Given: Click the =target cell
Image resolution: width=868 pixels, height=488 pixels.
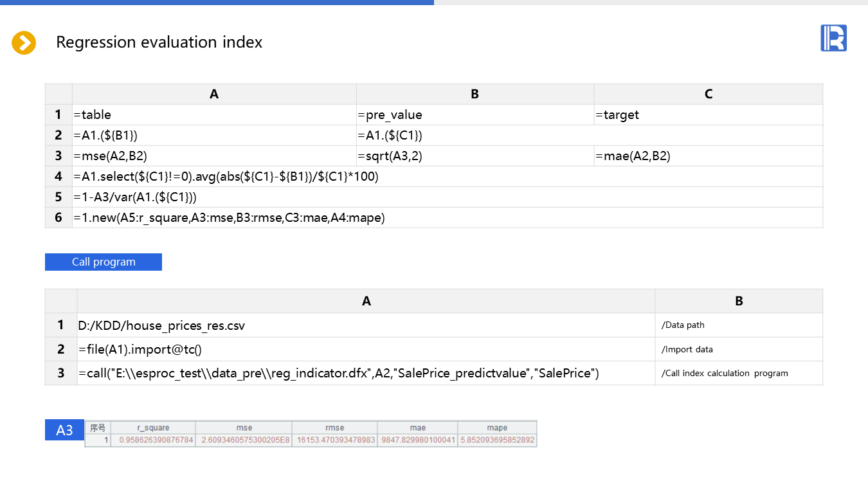Looking at the screenshot, I should click(x=708, y=114).
